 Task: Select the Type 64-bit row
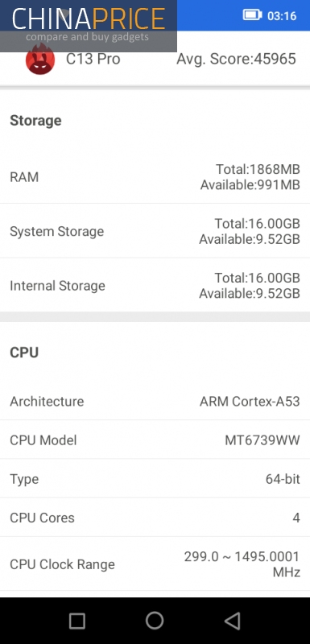click(x=155, y=479)
